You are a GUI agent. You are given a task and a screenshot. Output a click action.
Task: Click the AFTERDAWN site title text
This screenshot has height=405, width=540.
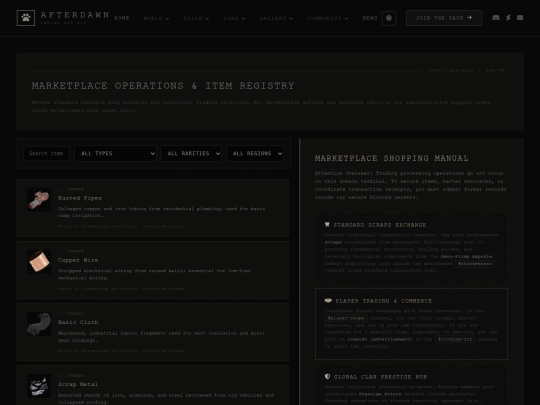pos(75,15)
